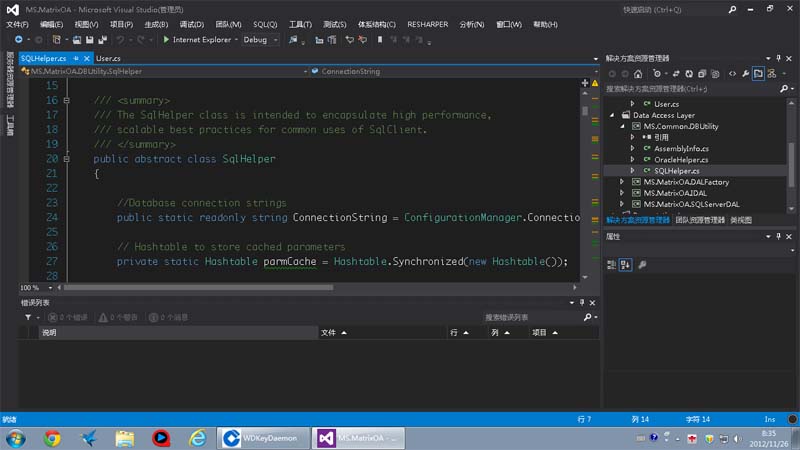This screenshot has height=450, width=800.
Task: Select OracleHelper.cs in Solution Explorer
Action: [681, 160]
